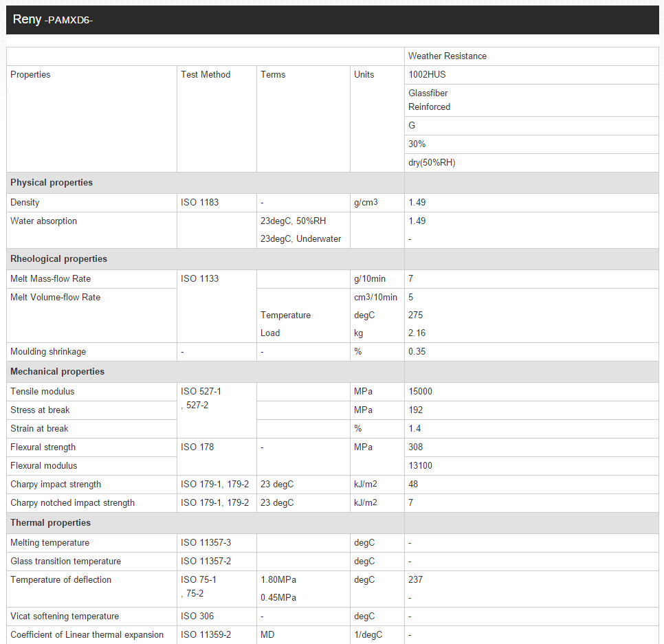The width and height of the screenshot is (664, 644).
Task: Select the Melt Volume-flow Rate label
Action: [55, 297]
